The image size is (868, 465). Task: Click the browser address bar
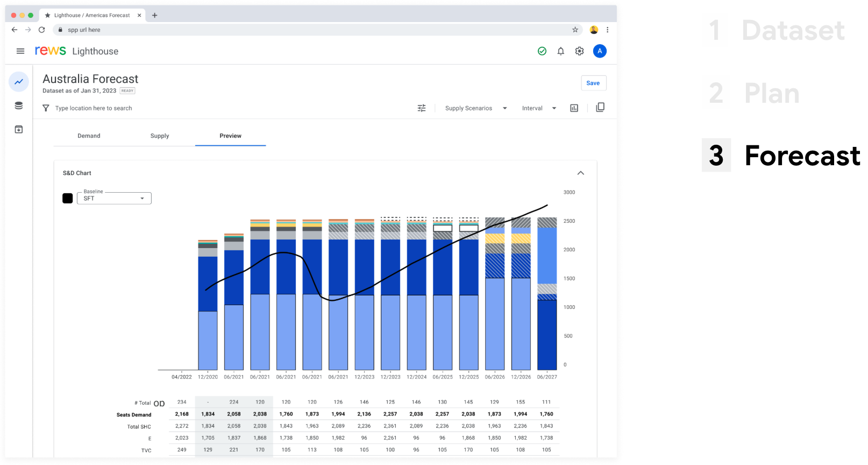coord(317,30)
